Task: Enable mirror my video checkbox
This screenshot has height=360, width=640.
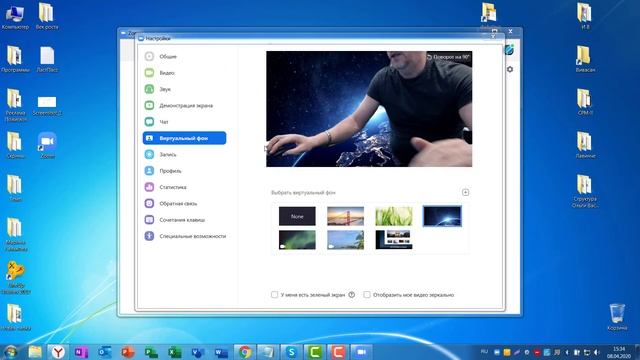Action: tap(367, 295)
